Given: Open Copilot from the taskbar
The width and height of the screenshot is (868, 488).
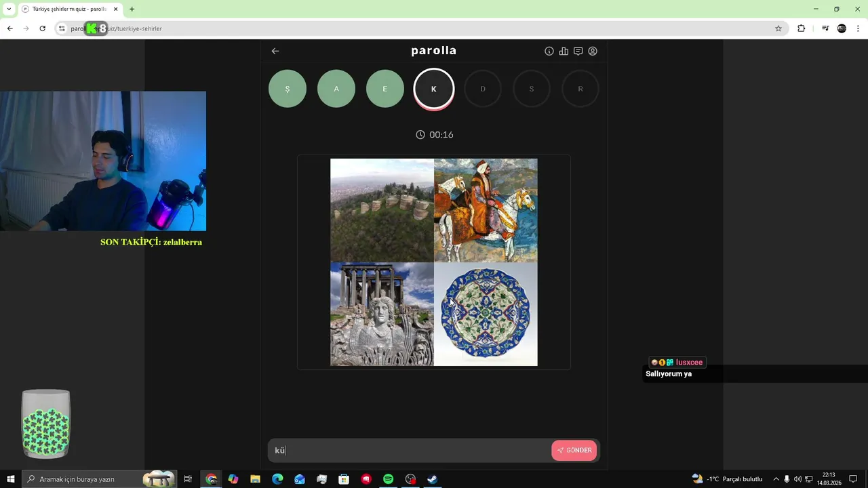Looking at the screenshot, I should coord(233,479).
